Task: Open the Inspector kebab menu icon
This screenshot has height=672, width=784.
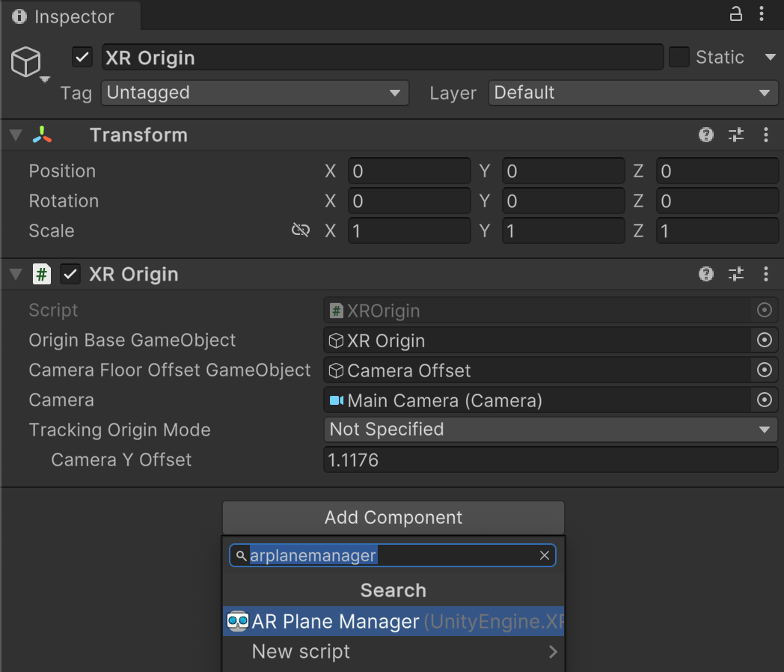Action: tap(763, 13)
